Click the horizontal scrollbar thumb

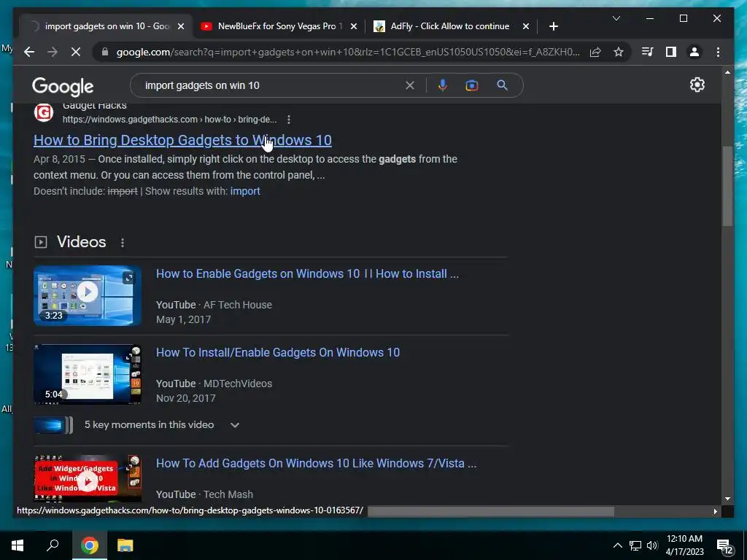(491, 511)
